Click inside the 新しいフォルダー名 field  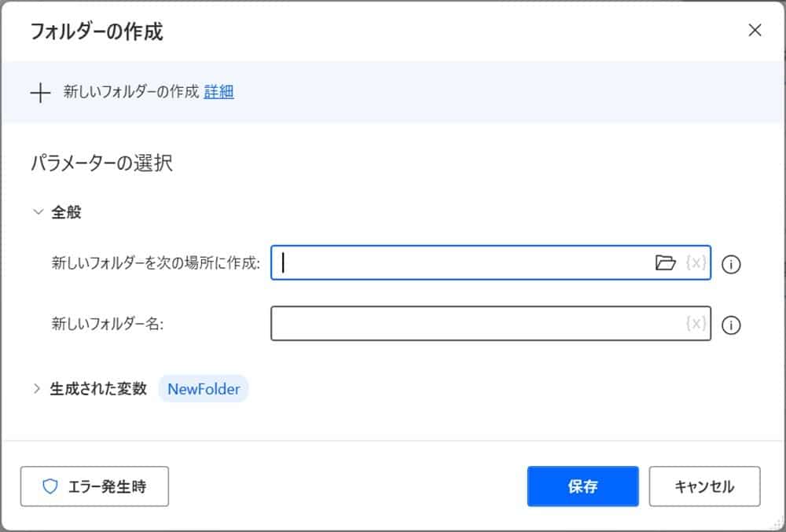coord(472,325)
